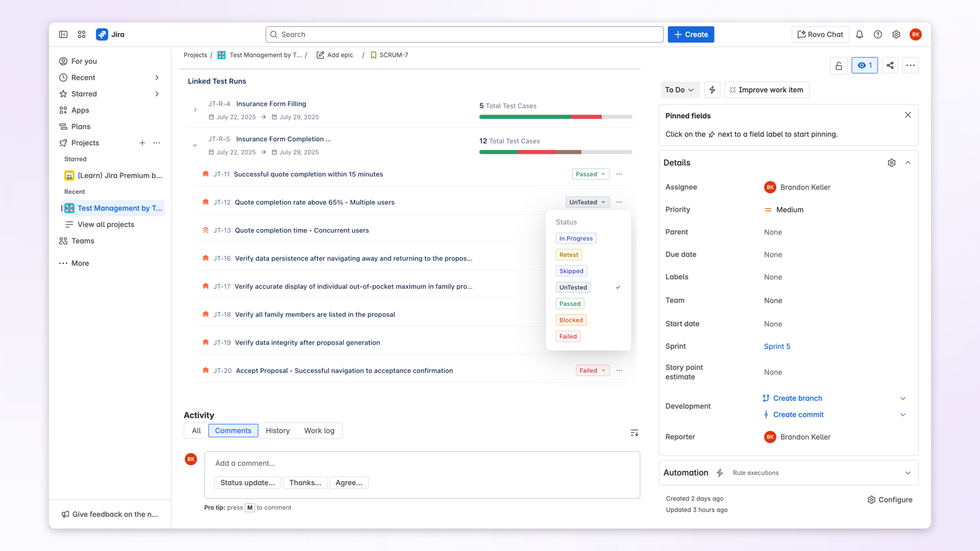Select UnTested status in the dropdown menu
Screen dimensions: 980x551
pyautogui.click(x=573, y=287)
